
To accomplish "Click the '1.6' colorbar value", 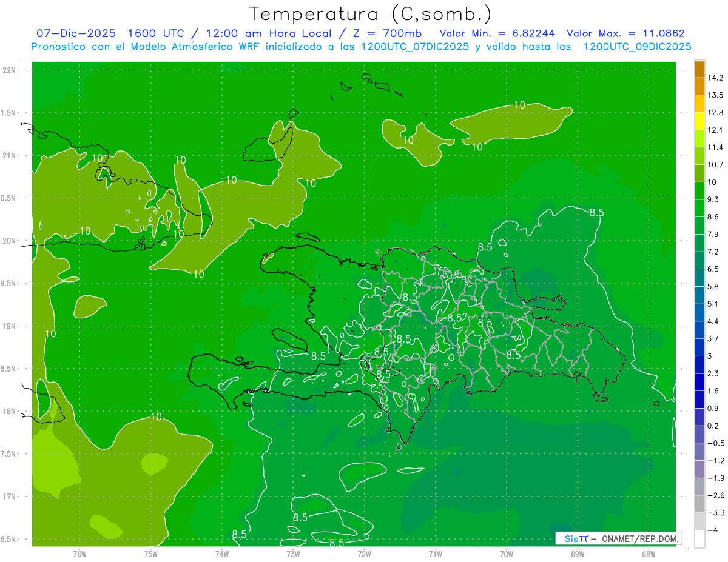I will (x=713, y=391).
